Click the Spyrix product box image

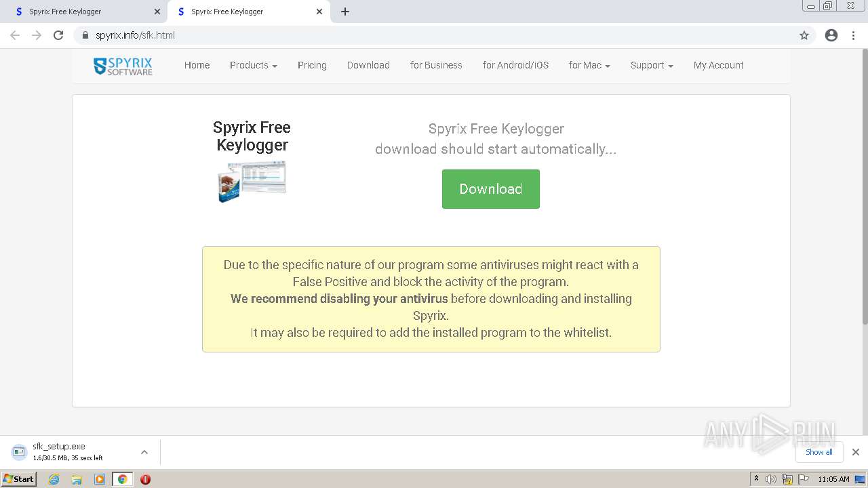pyautogui.click(x=252, y=181)
